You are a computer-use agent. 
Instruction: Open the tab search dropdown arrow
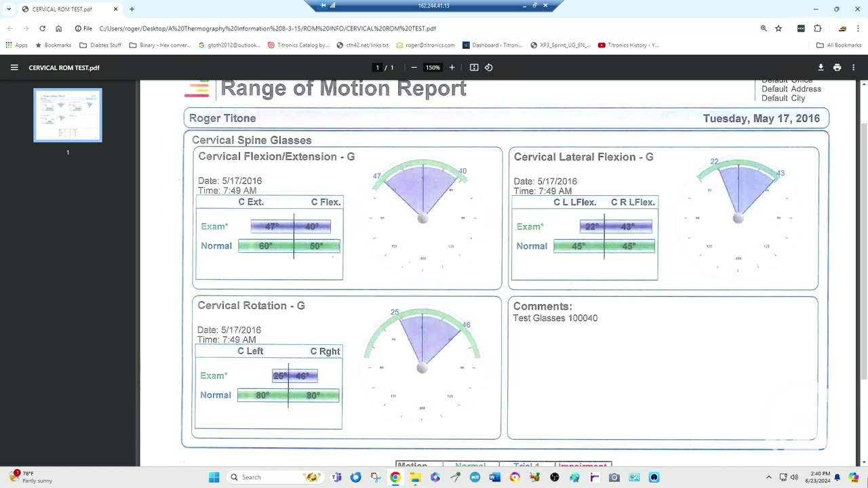pos(9,9)
